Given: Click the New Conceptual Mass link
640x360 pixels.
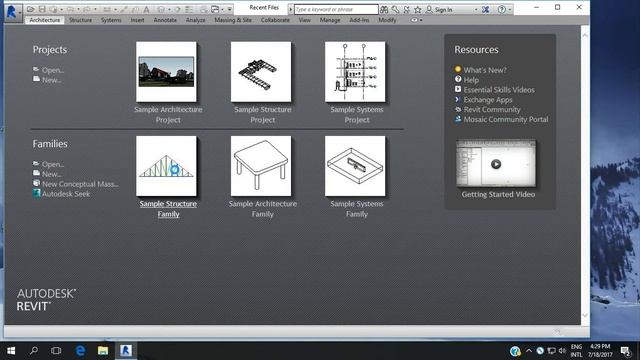Looking at the screenshot, I should click(80, 184).
